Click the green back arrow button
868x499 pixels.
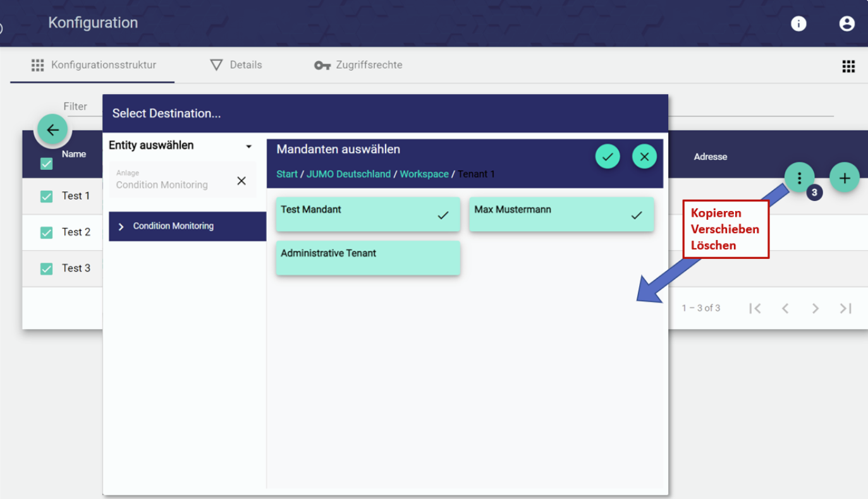(52, 130)
